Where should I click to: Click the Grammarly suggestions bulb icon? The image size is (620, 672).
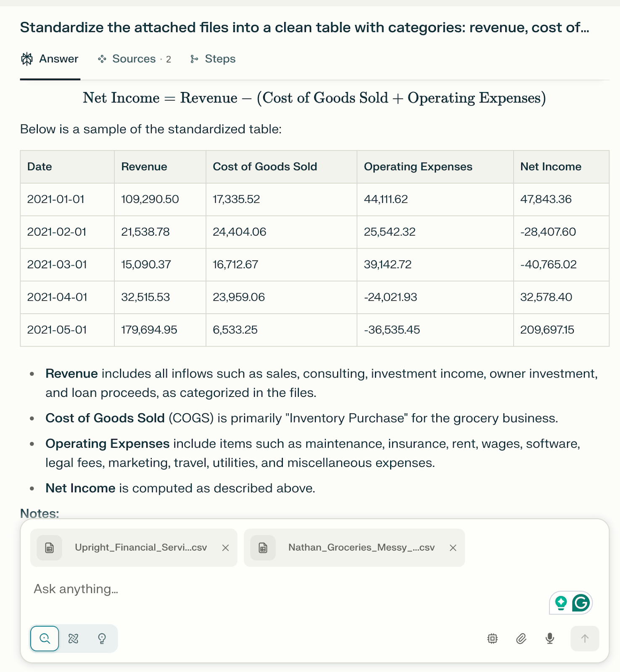pos(561,603)
